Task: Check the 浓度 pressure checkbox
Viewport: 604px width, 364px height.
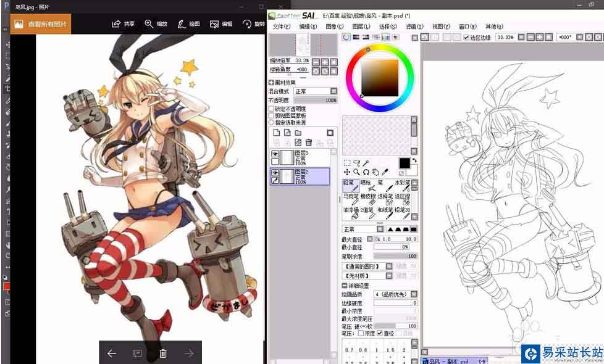Action: tap(361, 333)
